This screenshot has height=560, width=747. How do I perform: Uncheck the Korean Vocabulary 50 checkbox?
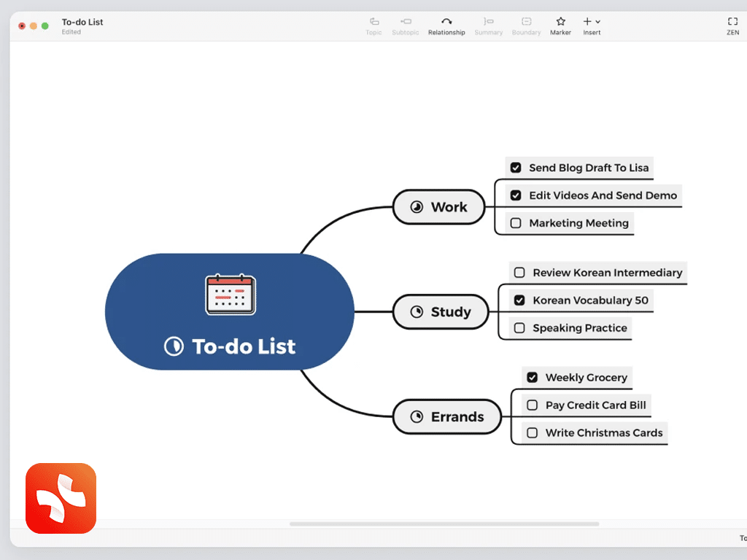519,300
